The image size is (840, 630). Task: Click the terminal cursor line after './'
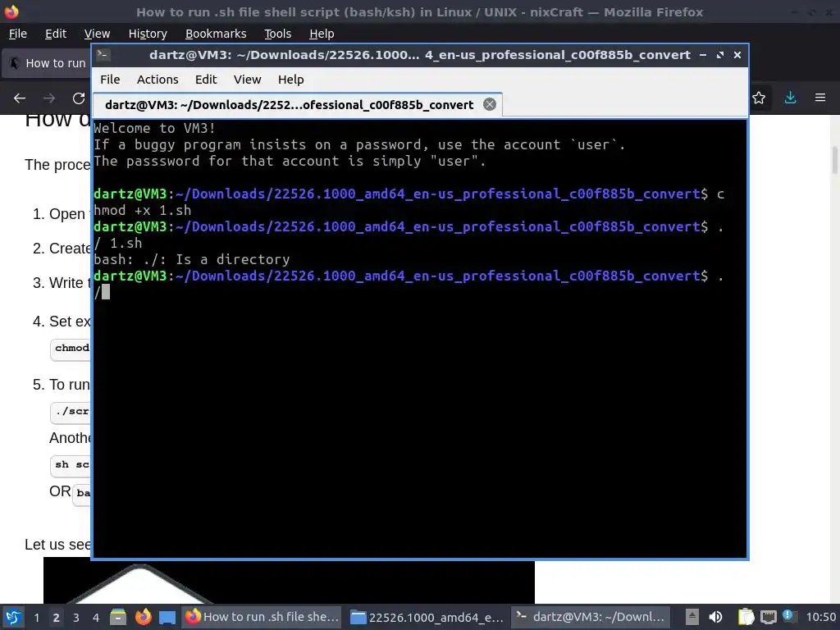102,292
